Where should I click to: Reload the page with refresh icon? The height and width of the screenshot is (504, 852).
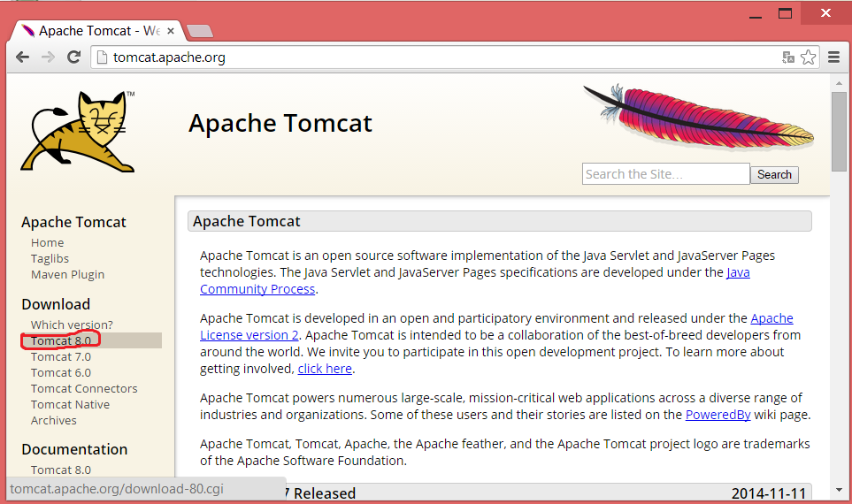pyautogui.click(x=74, y=57)
